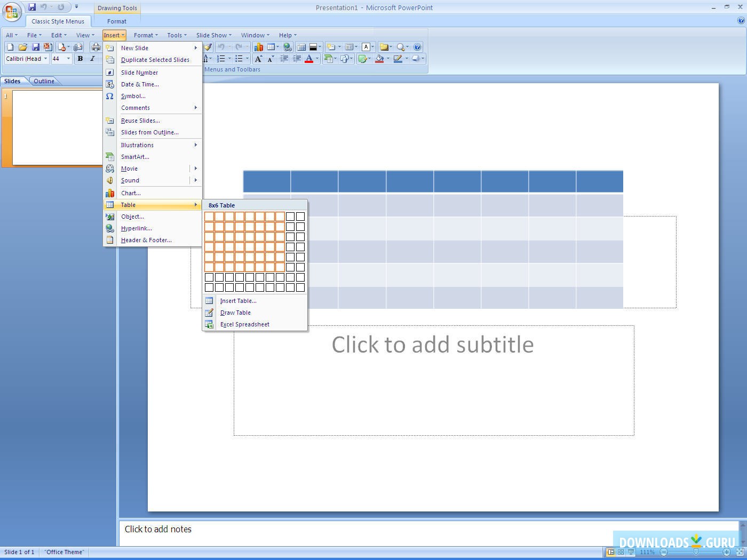Click the hyperlink globe toolbar icon

click(288, 47)
